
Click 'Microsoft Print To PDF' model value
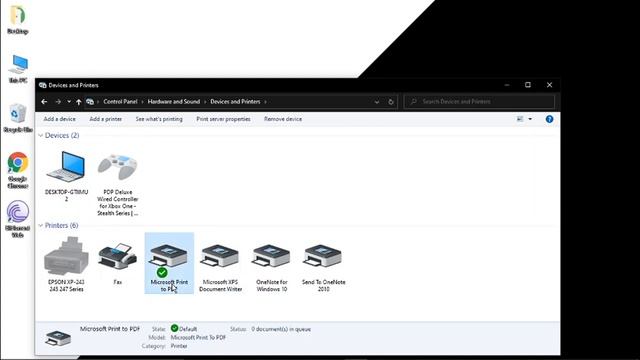(x=198, y=338)
